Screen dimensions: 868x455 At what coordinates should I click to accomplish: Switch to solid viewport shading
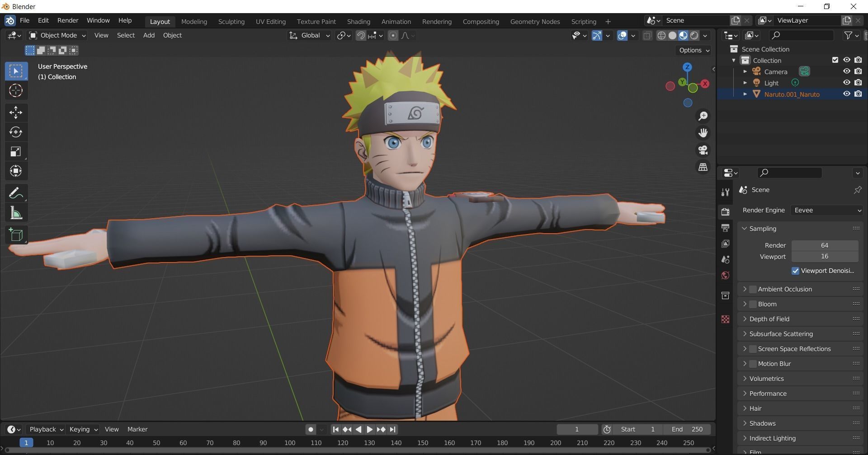(673, 35)
